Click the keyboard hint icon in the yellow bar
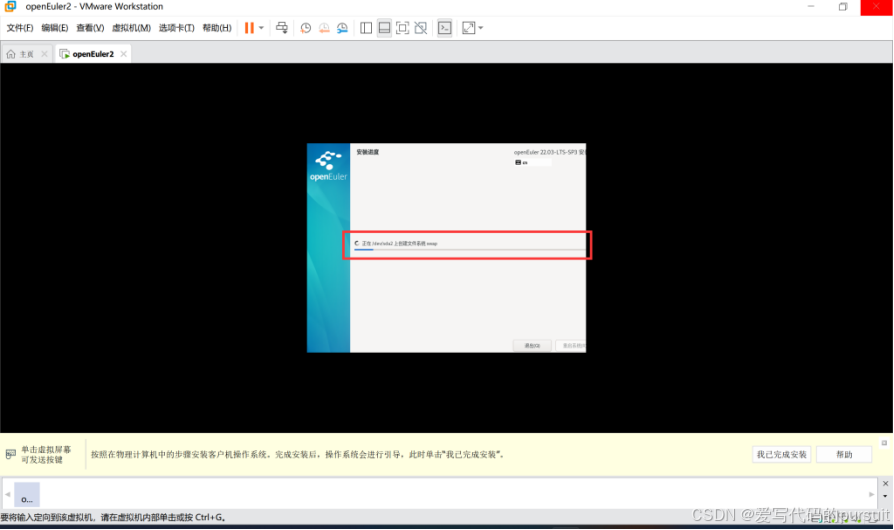This screenshot has width=894, height=530. pyautogui.click(x=10, y=454)
